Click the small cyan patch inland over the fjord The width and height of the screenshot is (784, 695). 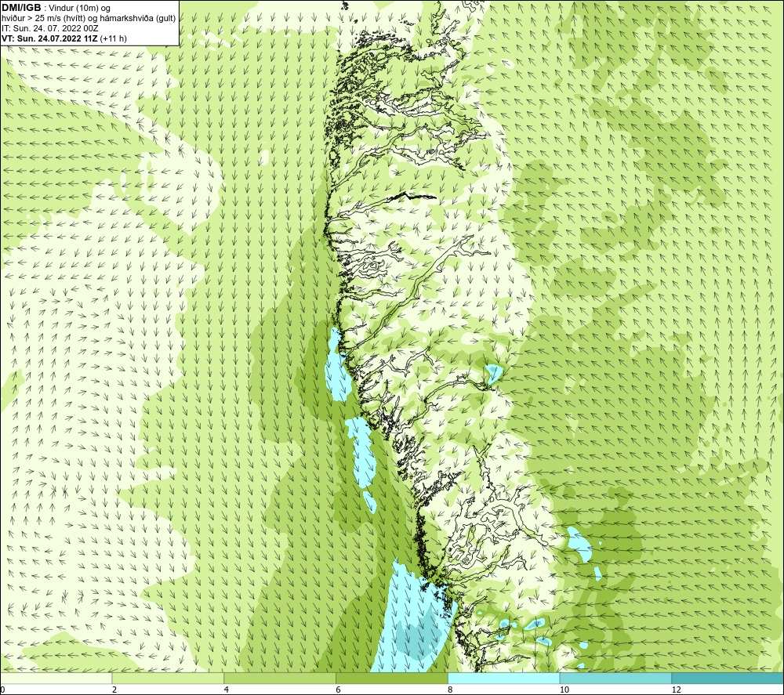pos(494,374)
